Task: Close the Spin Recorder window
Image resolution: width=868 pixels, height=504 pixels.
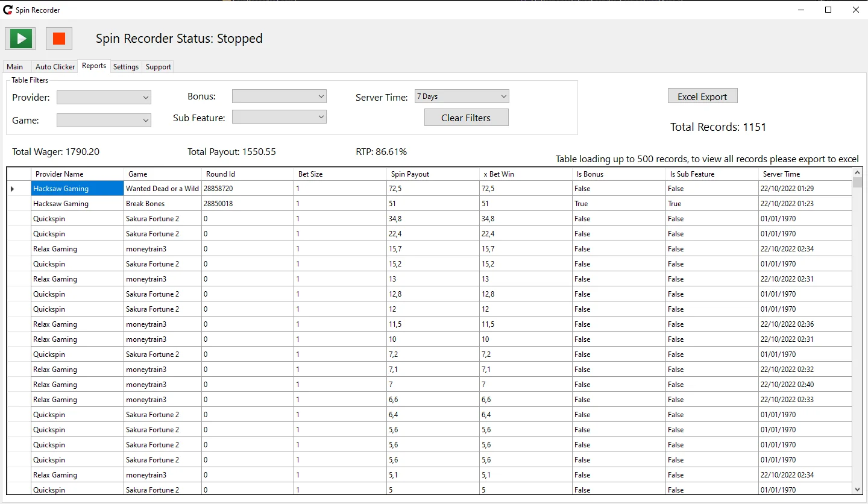Action: 855,10
